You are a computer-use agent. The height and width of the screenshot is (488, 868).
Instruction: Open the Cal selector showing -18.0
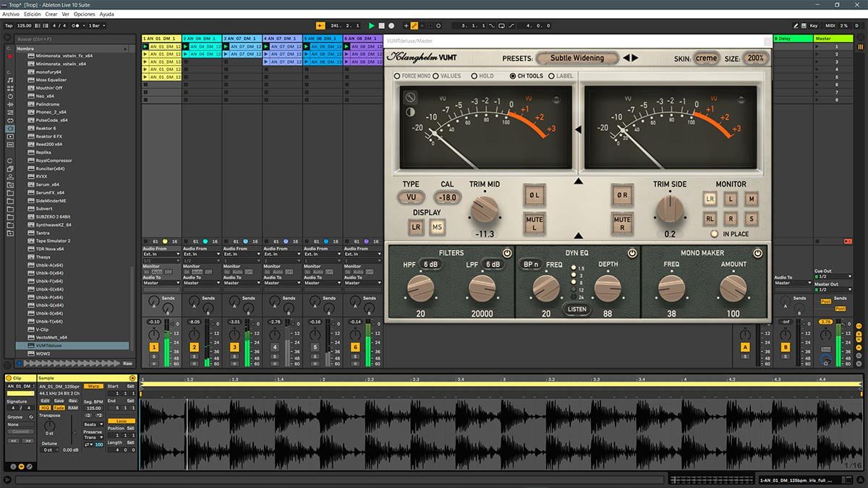point(447,197)
